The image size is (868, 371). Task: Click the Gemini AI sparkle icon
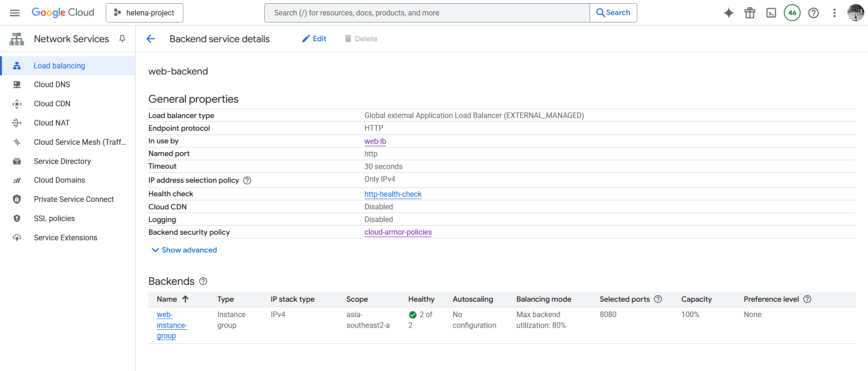click(x=729, y=13)
